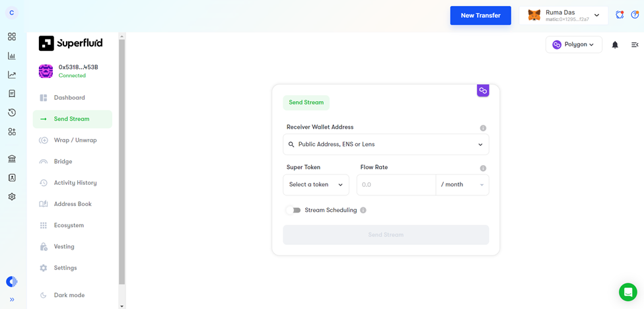Click the Send Stream tab chip

tap(306, 102)
